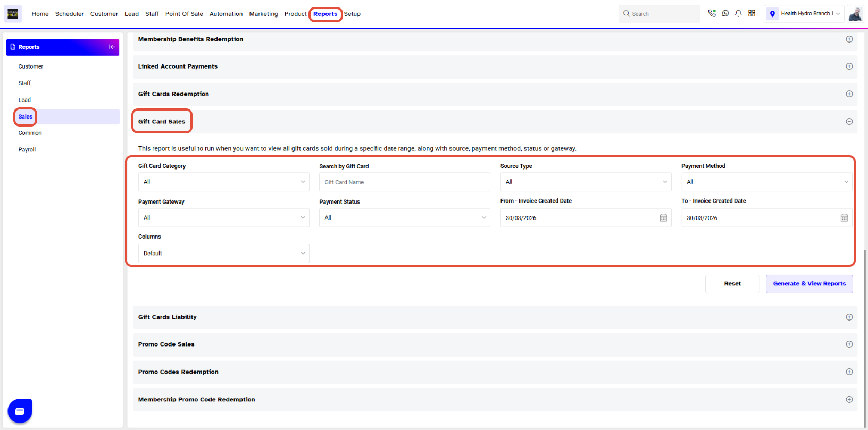Open the Health Hydro Branch 1 selector
Viewport: 868px width, 430px height.
(x=803, y=14)
